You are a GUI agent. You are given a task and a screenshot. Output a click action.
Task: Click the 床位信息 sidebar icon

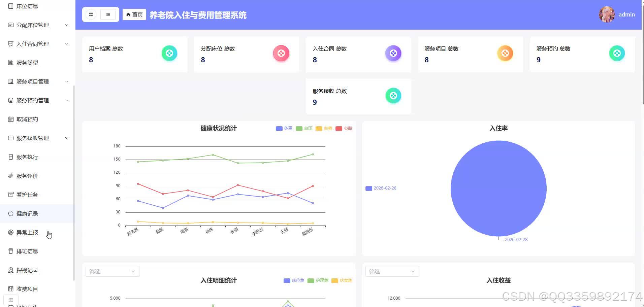coord(11,6)
